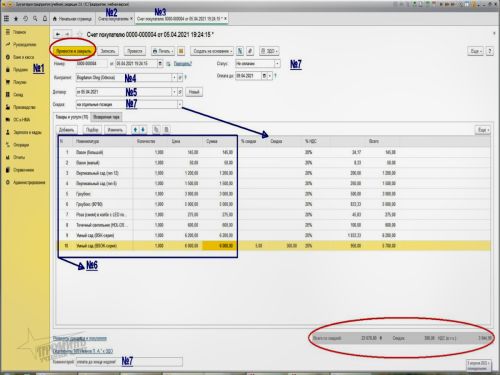Select 'Возвратная тара' tab
The width and height of the screenshot is (500, 375).
(106, 117)
